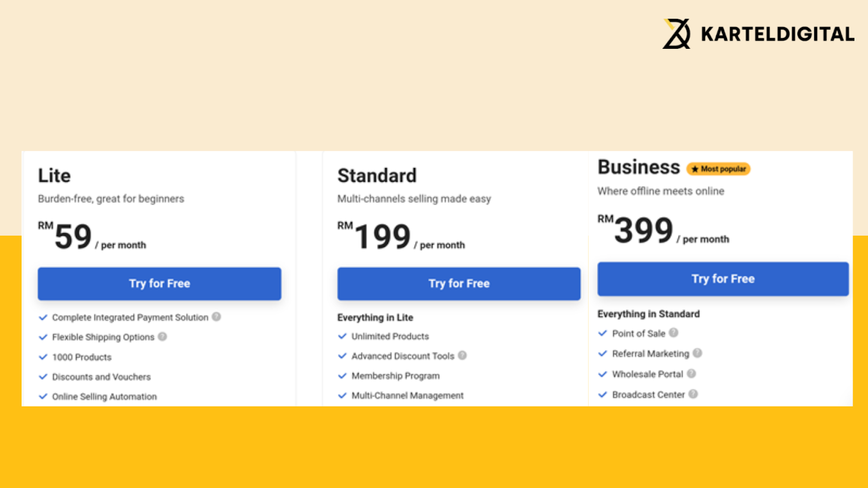Open help icon next to Flexible Shipping Options
The height and width of the screenshot is (488, 868).
[162, 337]
